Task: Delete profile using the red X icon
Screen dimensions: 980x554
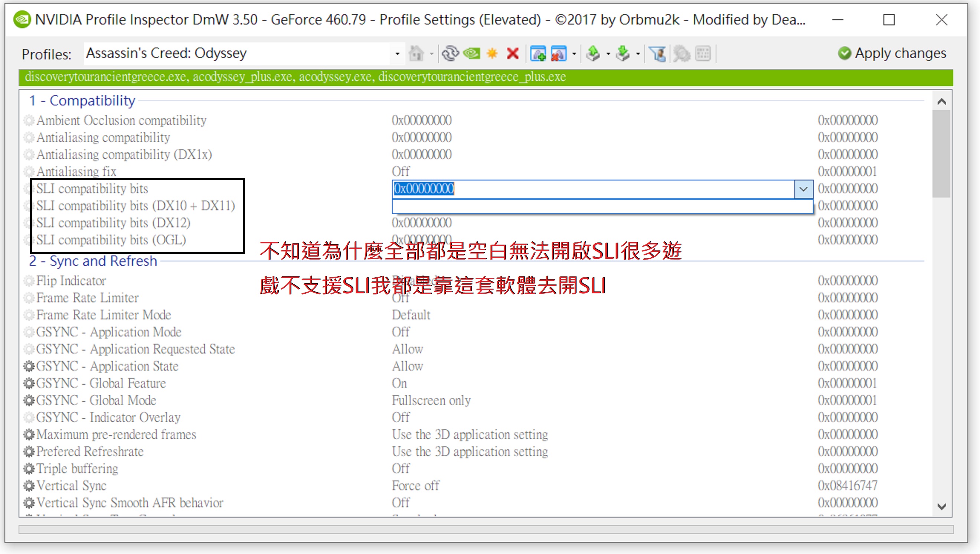Action: (513, 53)
